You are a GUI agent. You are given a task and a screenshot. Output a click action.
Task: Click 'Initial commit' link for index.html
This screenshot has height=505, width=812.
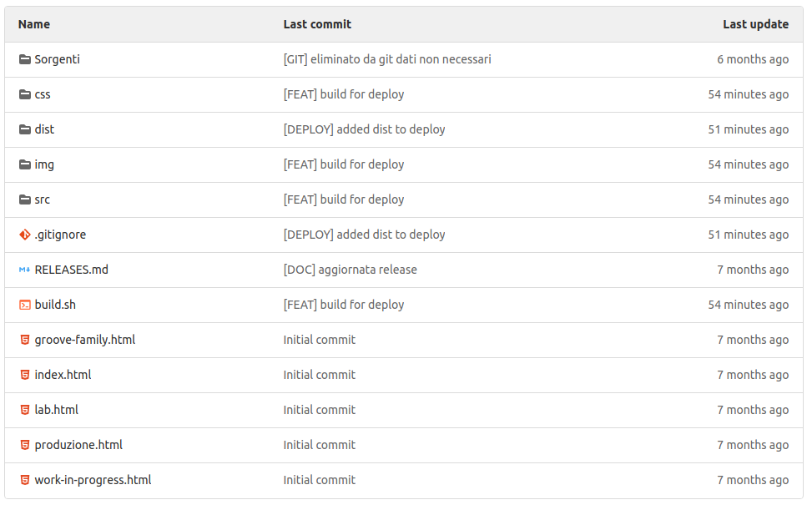click(319, 375)
